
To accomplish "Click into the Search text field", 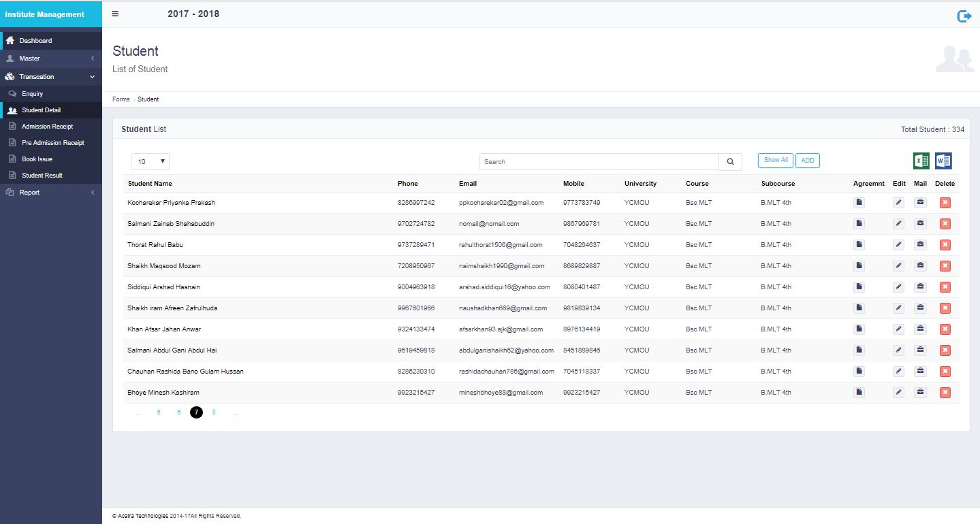I will (599, 162).
